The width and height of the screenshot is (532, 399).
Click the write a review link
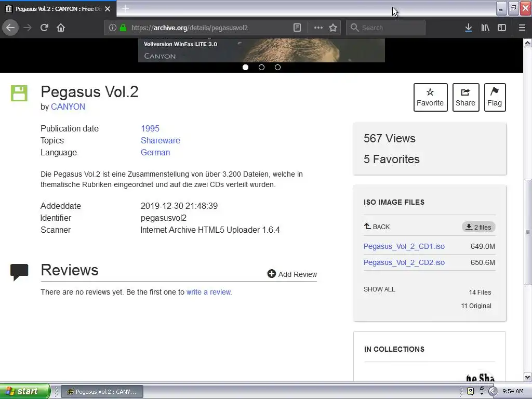(209, 292)
